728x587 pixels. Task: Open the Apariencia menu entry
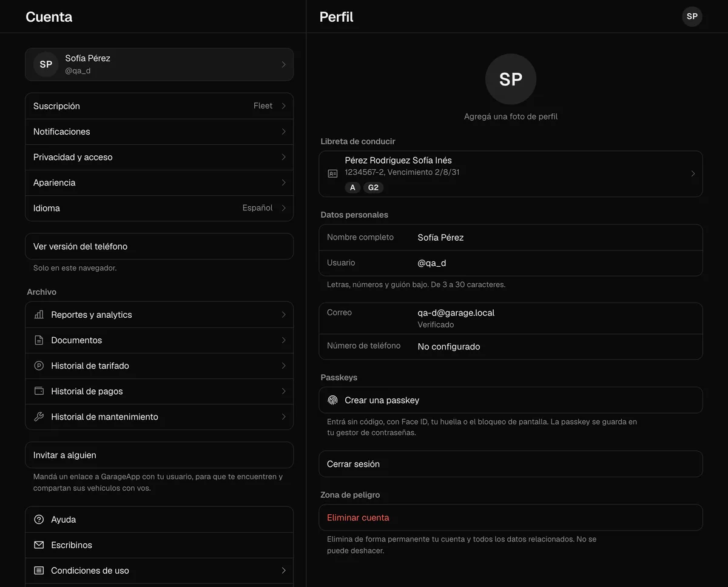(x=159, y=183)
